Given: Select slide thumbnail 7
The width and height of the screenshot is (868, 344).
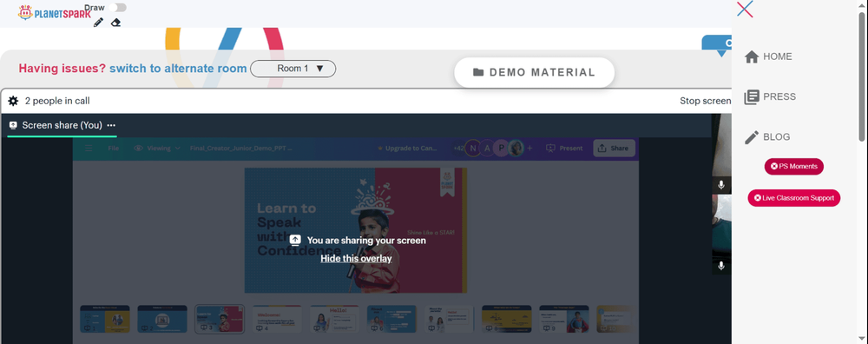Looking at the screenshot, I should click(450, 319).
